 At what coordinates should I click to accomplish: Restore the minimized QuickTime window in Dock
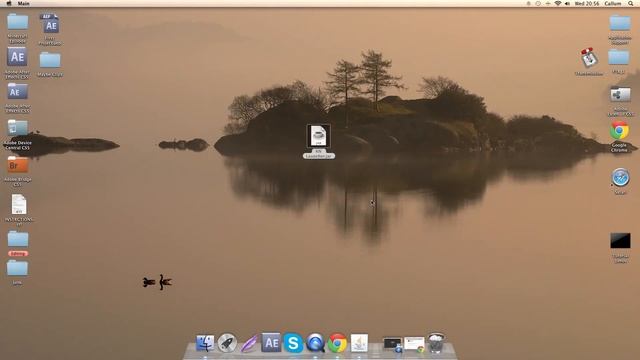392,344
